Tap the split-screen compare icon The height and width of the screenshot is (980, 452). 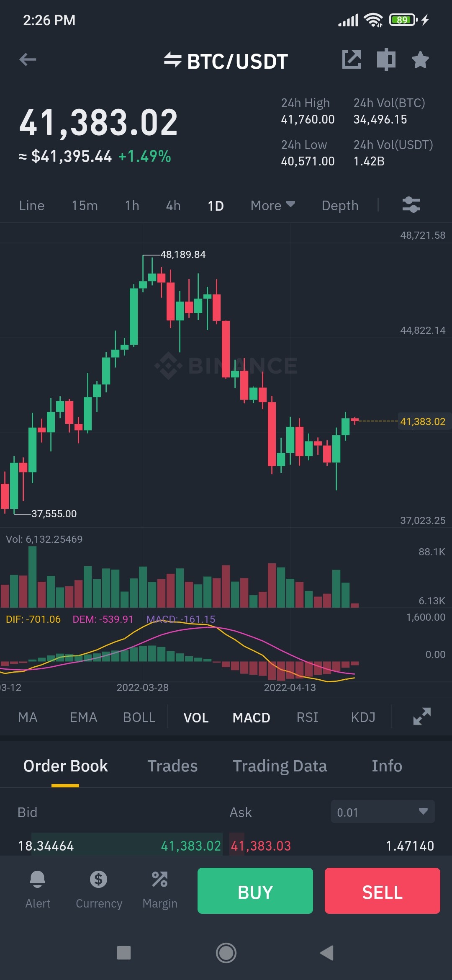click(386, 59)
